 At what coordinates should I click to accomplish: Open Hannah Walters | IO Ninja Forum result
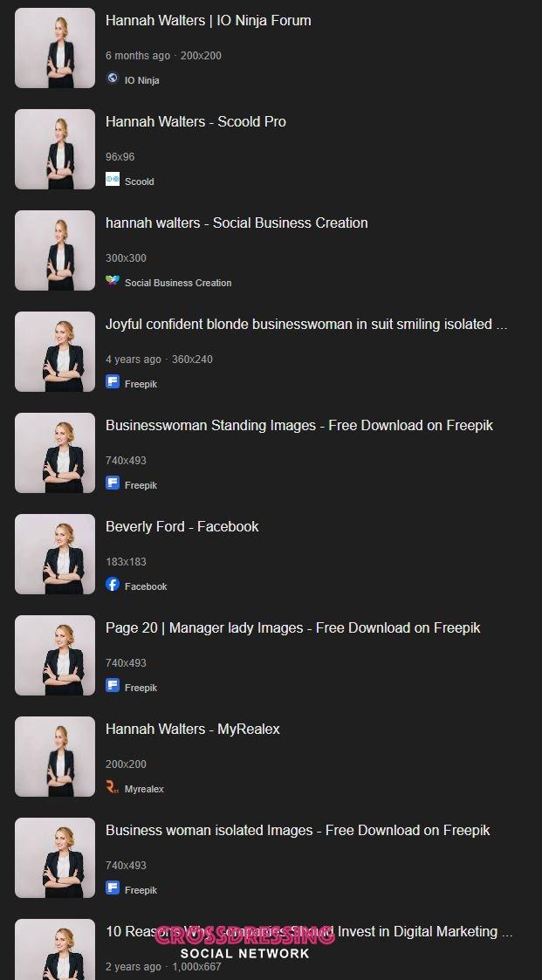tap(209, 21)
